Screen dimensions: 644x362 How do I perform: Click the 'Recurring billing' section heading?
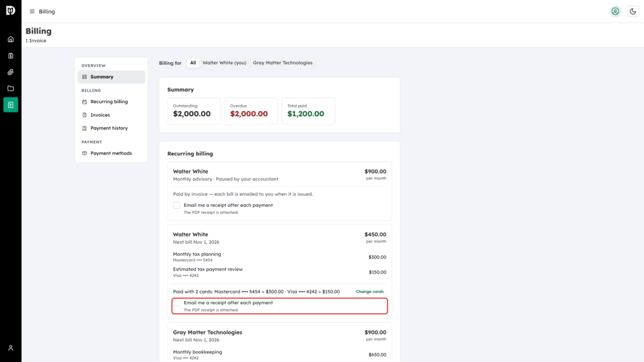click(190, 153)
